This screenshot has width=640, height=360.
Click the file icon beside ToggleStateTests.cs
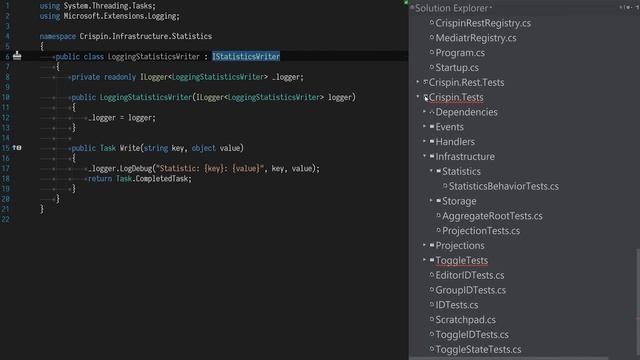click(431, 349)
